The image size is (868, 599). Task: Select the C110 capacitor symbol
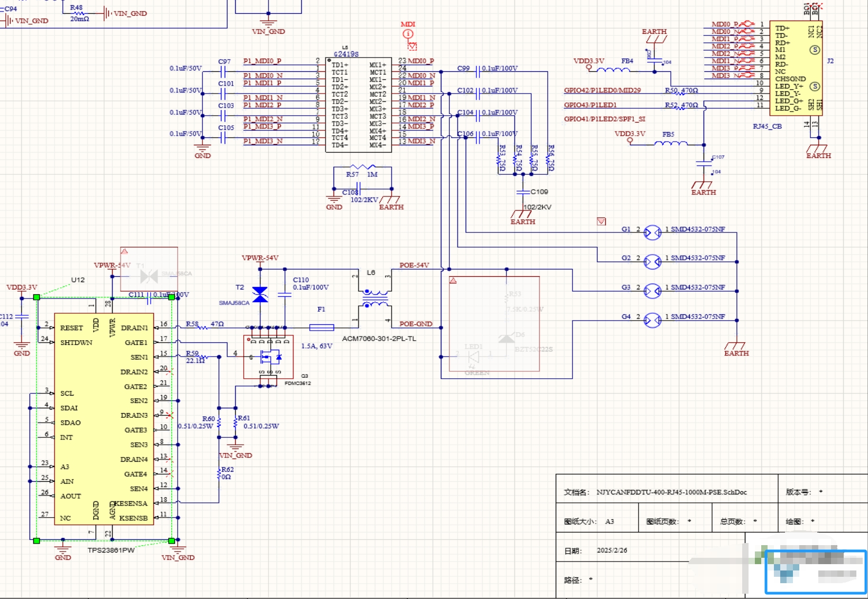[x=284, y=295]
